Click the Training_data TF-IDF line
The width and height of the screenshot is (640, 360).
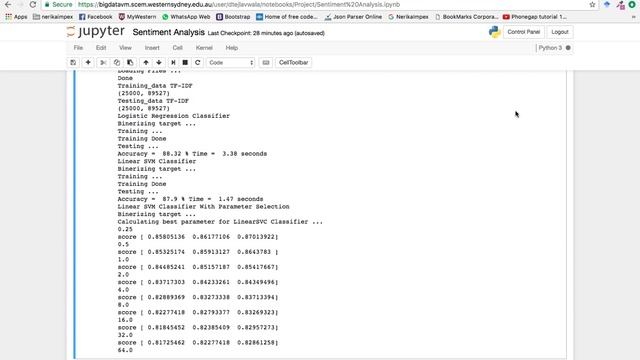155,86
